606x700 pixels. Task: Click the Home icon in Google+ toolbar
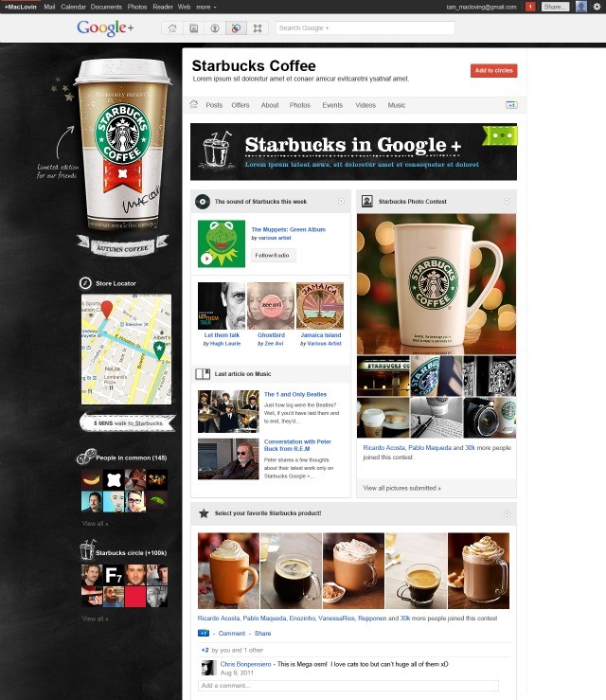pos(172,28)
